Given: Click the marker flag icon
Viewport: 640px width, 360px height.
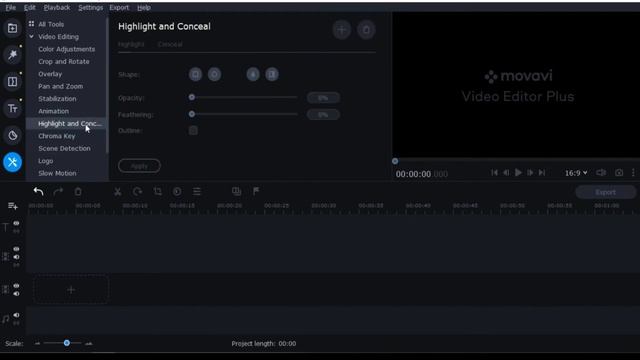Looking at the screenshot, I should [256, 191].
